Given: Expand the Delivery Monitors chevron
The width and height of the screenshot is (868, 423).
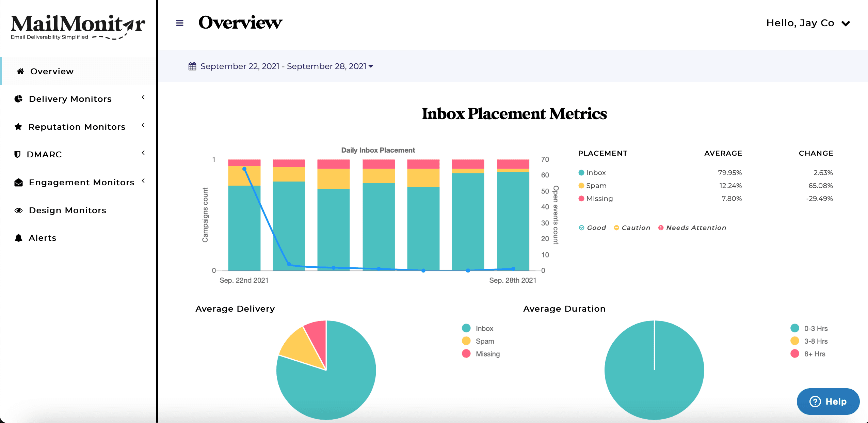Looking at the screenshot, I should pos(143,97).
